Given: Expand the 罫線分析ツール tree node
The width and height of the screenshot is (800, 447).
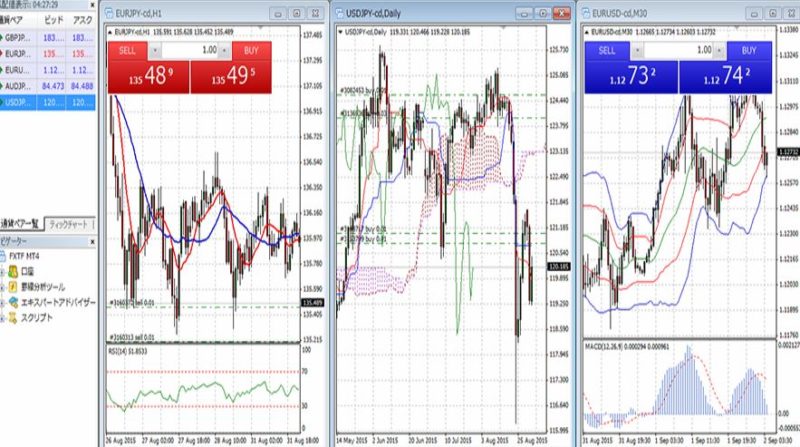Looking at the screenshot, I should [2, 287].
